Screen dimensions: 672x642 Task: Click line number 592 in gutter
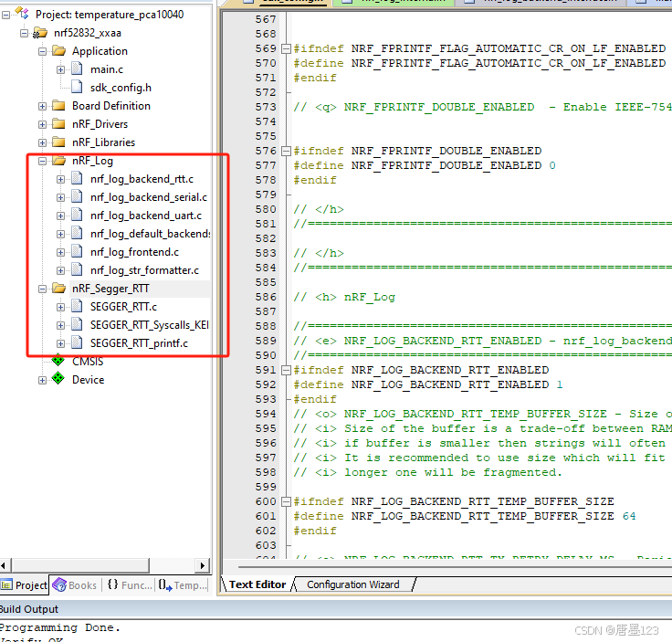[x=266, y=384]
